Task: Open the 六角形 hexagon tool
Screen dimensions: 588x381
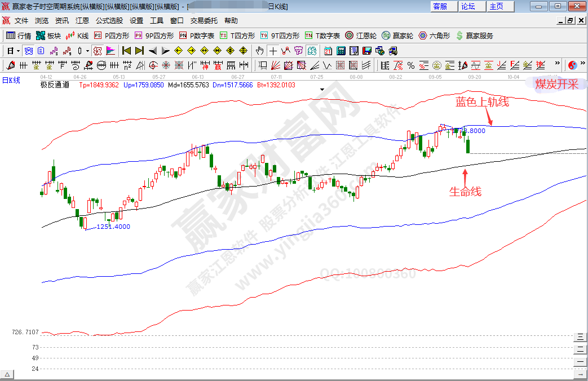Action: pos(434,36)
